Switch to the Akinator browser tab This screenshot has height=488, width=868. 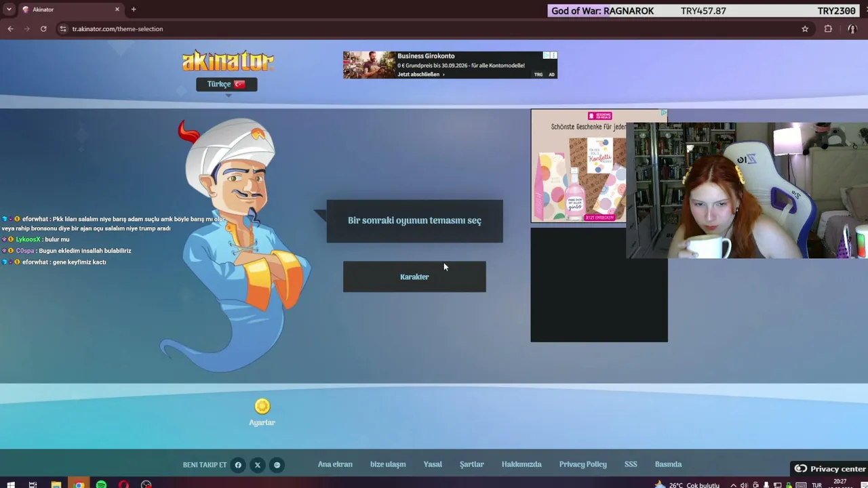[x=71, y=9]
